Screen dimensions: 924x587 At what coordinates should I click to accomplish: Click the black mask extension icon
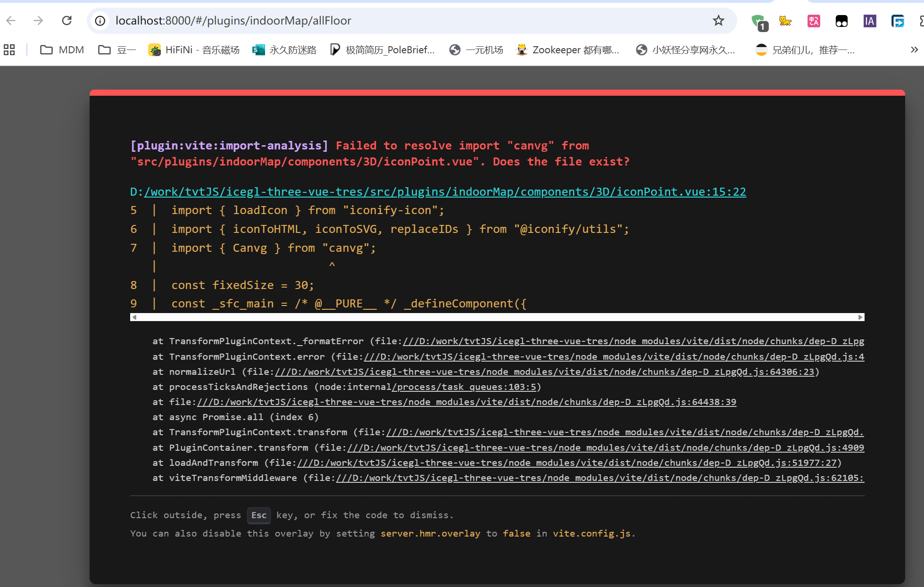click(x=841, y=21)
